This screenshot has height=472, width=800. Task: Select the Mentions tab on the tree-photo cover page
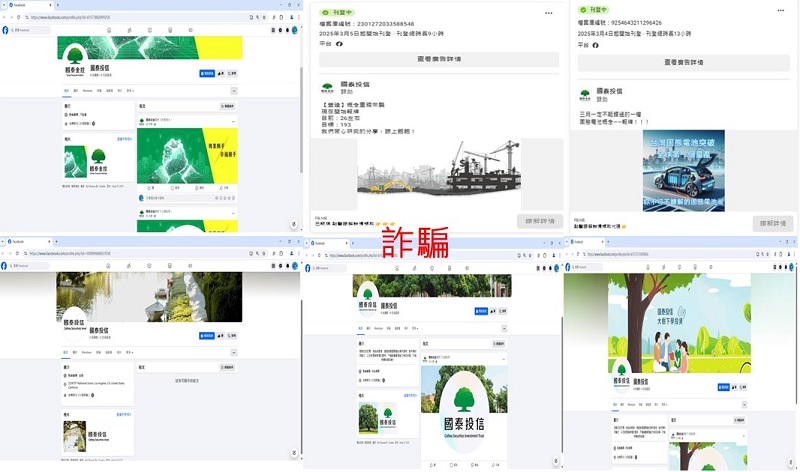click(379, 328)
